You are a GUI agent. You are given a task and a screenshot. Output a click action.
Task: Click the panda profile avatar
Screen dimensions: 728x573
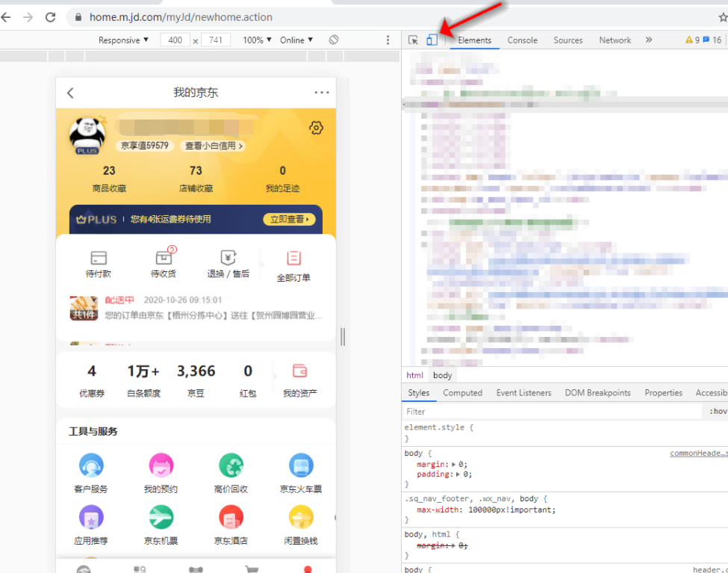[x=87, y=135]
